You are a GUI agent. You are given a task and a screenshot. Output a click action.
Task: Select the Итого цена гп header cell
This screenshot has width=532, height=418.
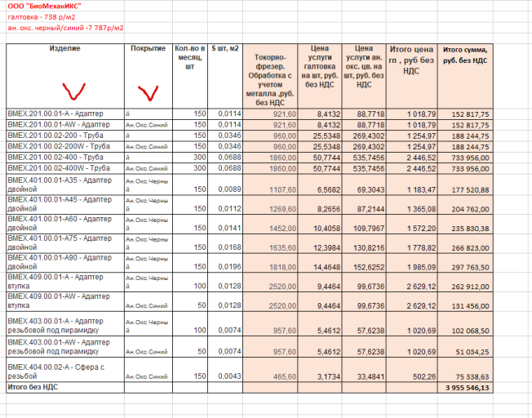pos(411,76)
